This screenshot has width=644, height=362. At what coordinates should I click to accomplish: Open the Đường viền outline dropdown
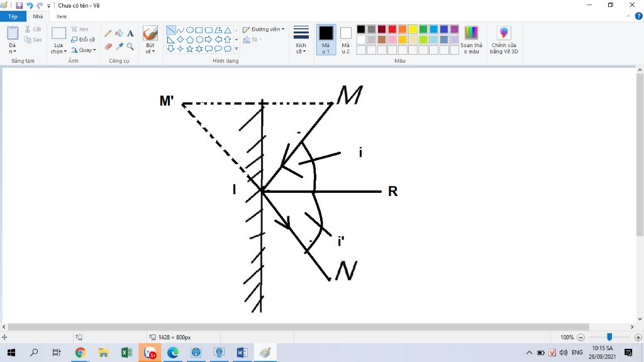264,30
